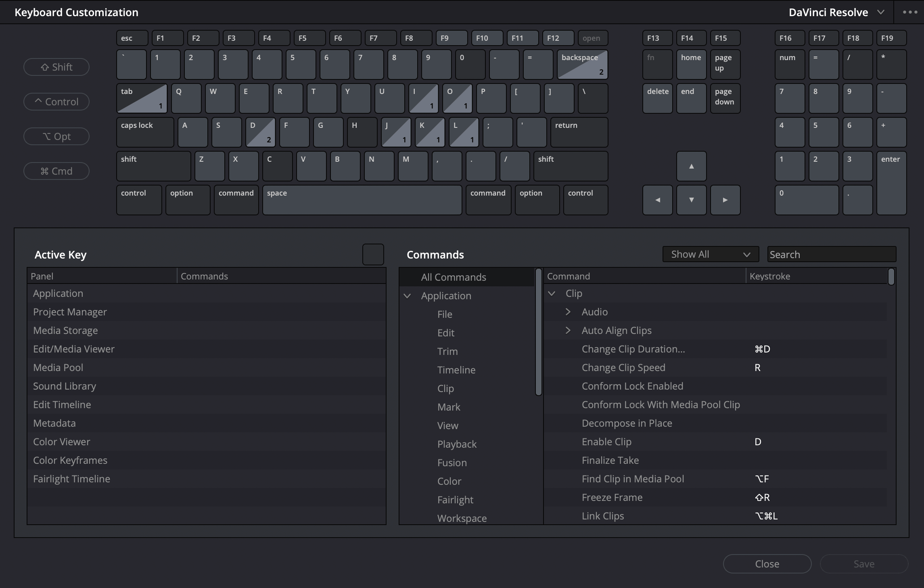Viewport: 924px width, 588px height.
Task: Click the spacebar on the virtual keyboard
Action: pyautogui.click(x=362, y=200)
